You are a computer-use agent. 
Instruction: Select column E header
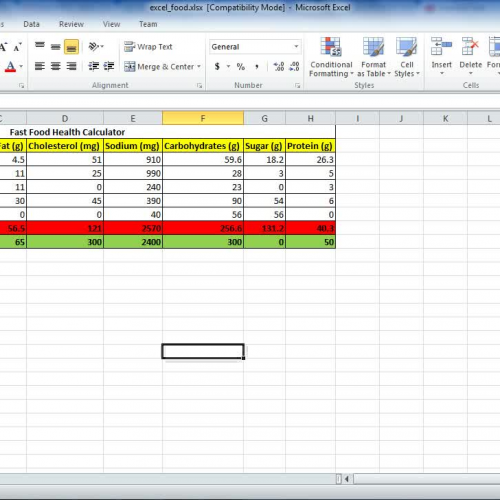[x=133, y=118]
